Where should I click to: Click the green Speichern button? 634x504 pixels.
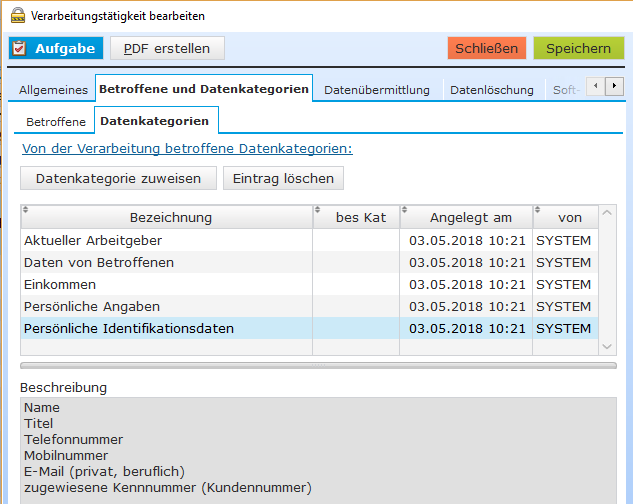pos(579,48)
